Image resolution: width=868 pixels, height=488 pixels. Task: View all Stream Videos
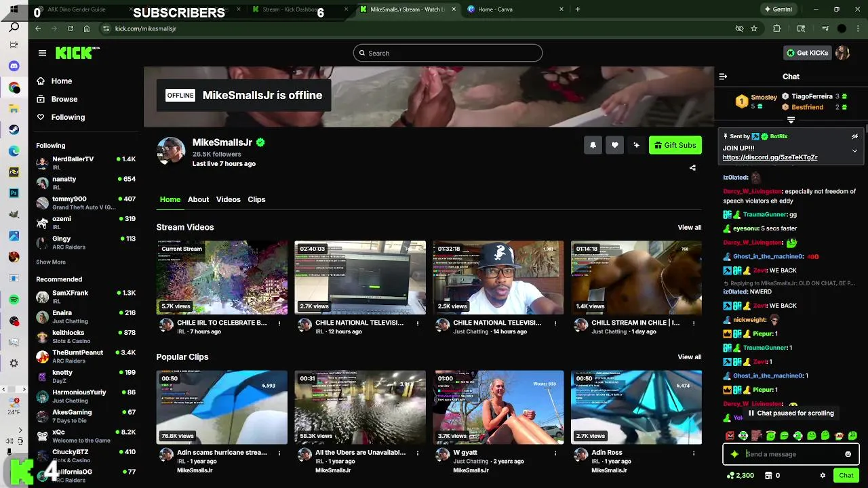click(690, 228)
